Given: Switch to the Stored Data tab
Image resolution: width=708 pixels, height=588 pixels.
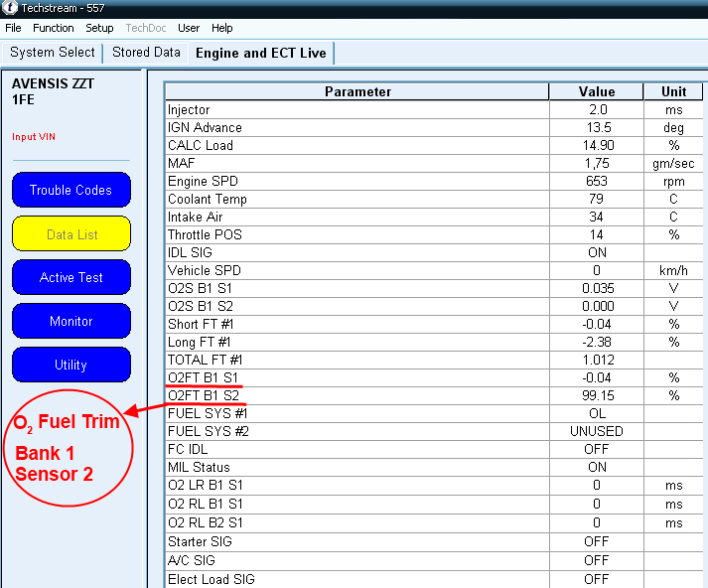Looking at the screenshot, I should click(x=146, y=53).
